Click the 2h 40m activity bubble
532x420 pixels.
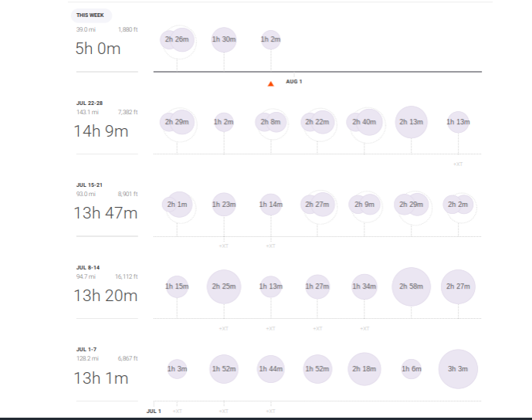pyautogui.click(x=364, y=122)
